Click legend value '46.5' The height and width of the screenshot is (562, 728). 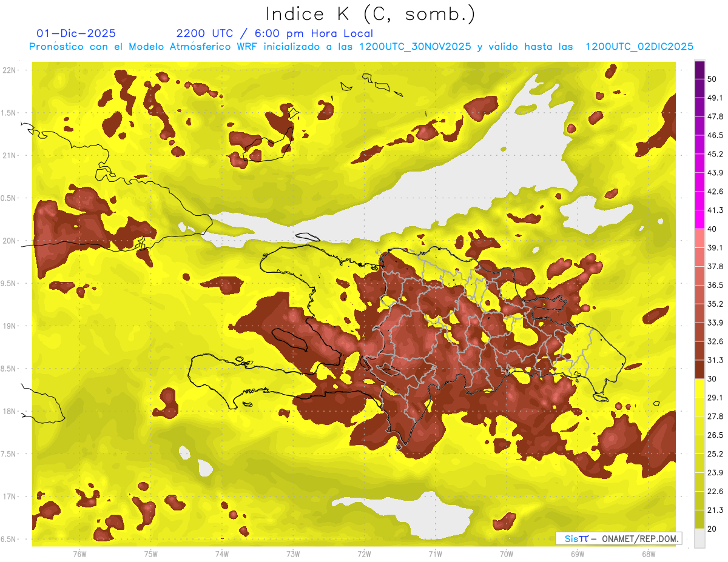point(715,135)
